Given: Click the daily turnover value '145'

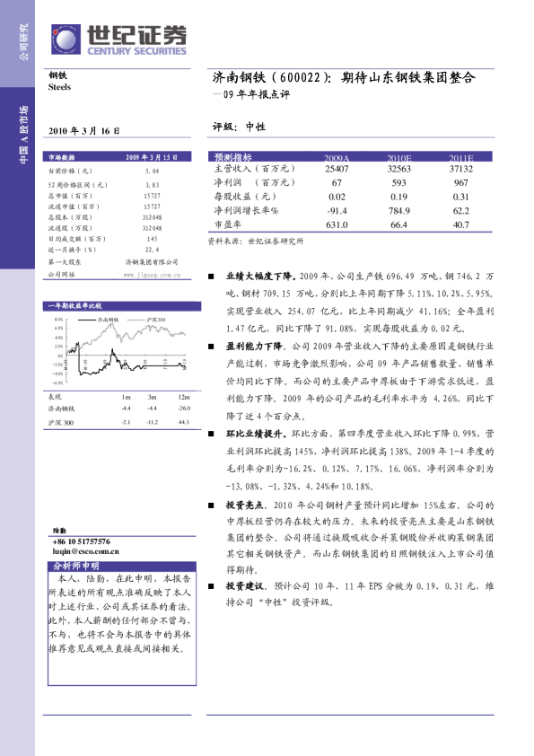Looking at the screenshot, I should (152, 239).
